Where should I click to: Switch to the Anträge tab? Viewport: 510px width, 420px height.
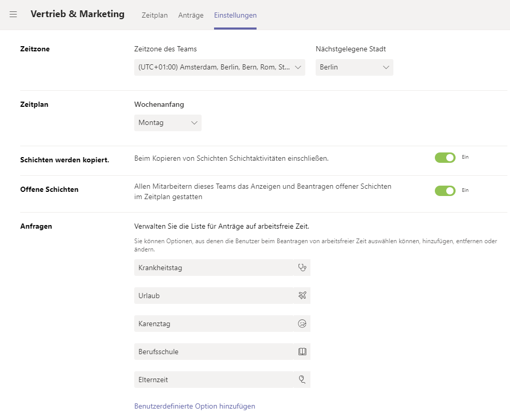tap(191, 15)
